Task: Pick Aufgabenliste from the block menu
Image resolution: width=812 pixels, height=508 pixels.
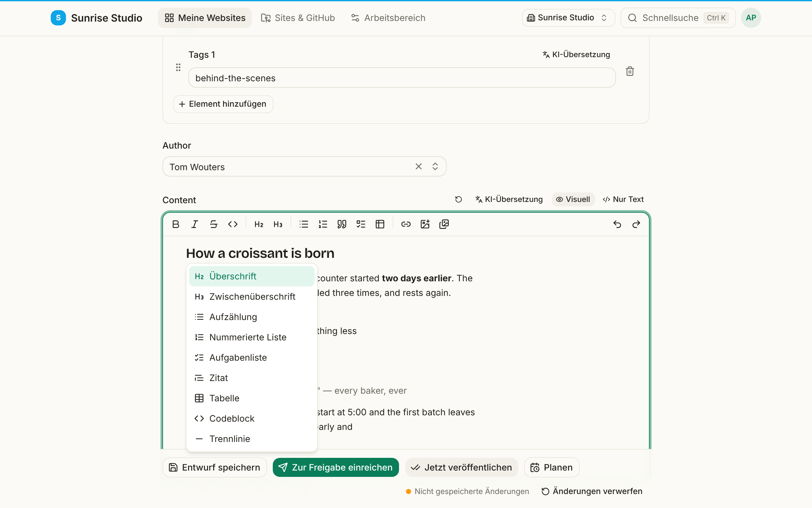Action: [x=252, y=358]
